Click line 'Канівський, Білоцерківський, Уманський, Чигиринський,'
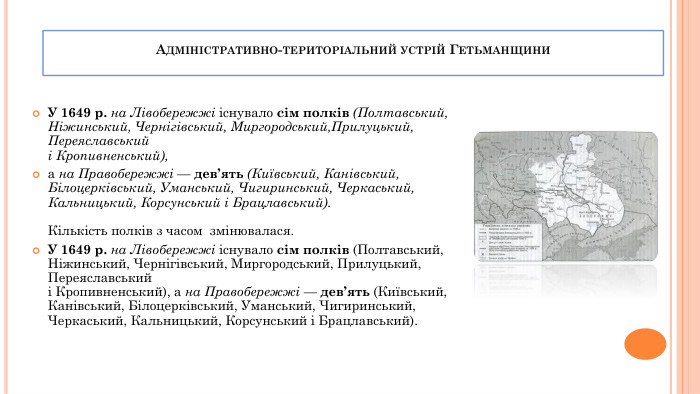 tap(231, 306)
